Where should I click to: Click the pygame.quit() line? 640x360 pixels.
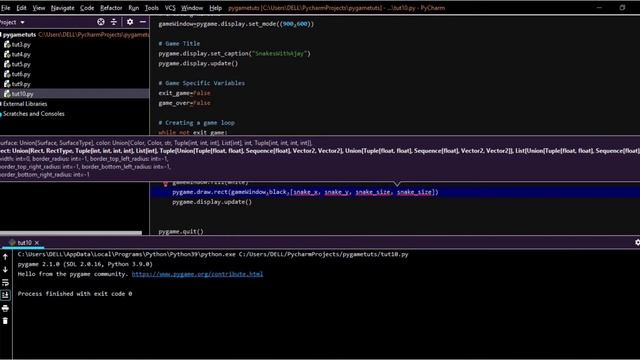click(181, 231)
